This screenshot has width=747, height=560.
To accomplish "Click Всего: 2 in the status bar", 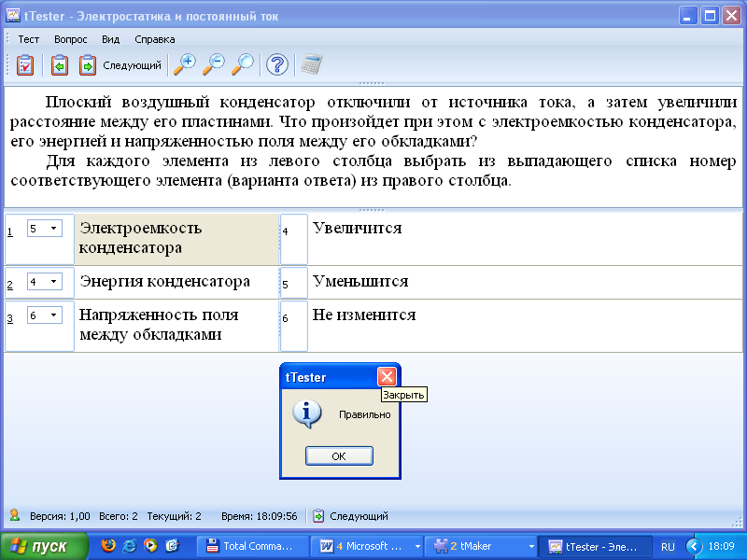I will tap(119, 516).
